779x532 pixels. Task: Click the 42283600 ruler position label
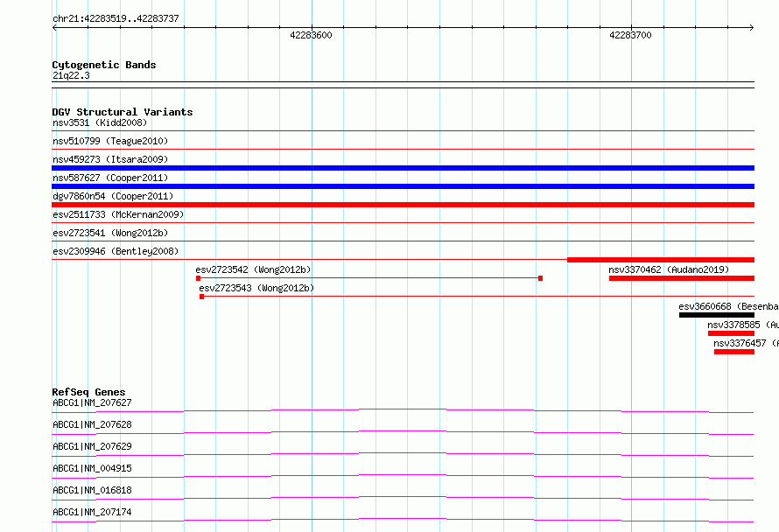coord(311,35)
